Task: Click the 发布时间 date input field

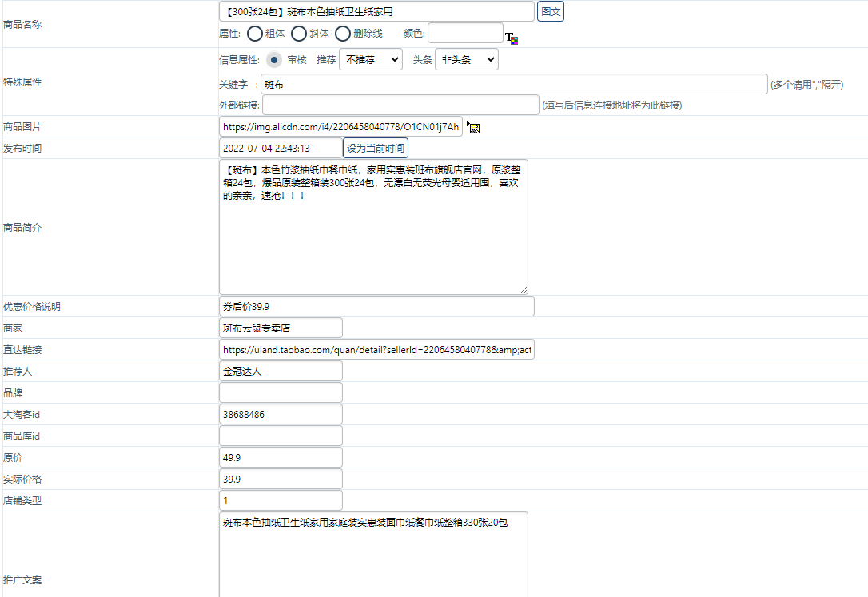Action: pyautogui.click(x=281, y=149)
